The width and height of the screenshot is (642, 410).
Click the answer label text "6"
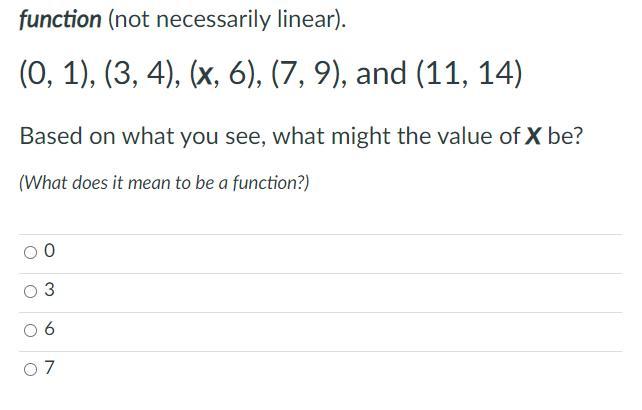(50, 330)
